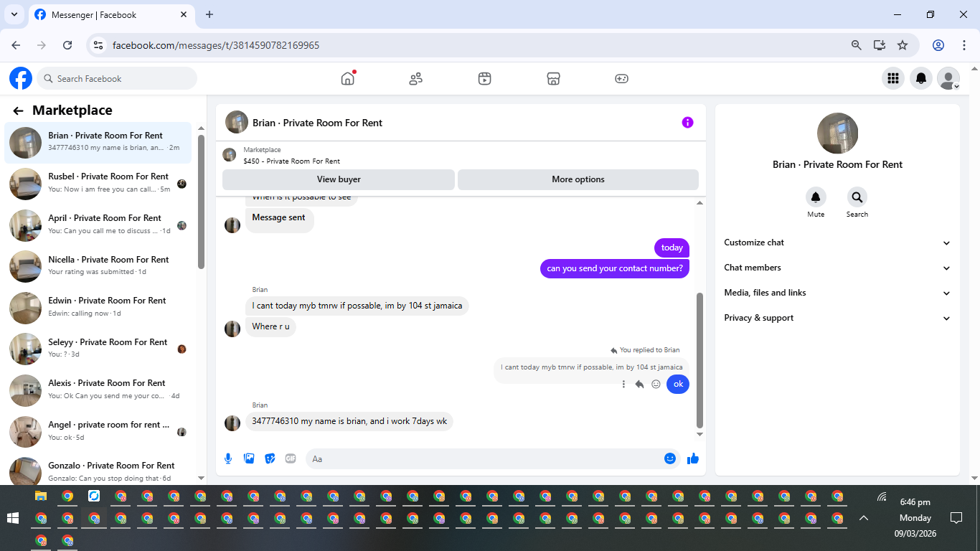Viewport: 980px width, 551px height.
Task: Show hidden system tray icons
Action: coord(864,518)
